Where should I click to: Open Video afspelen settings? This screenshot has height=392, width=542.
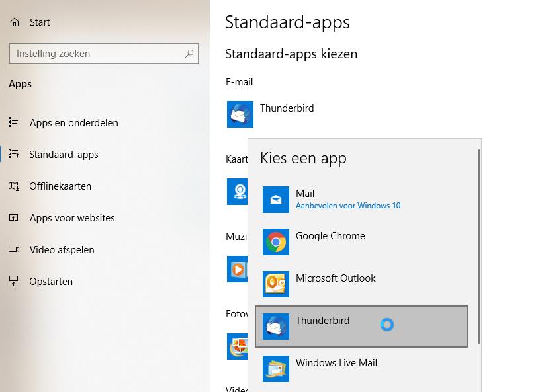coord(62,250)
